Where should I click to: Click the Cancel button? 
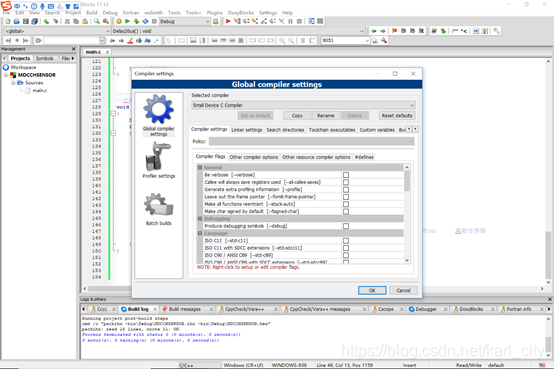tap(403, 291)
